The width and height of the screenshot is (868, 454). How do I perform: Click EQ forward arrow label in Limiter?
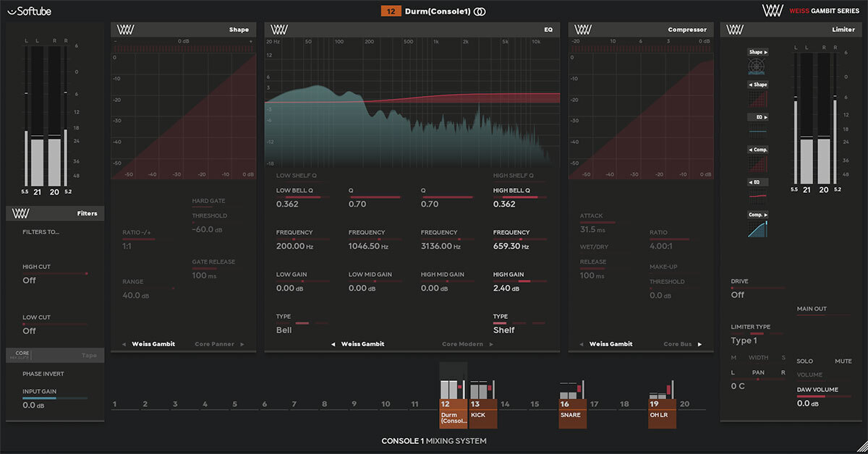coord(757,116)
